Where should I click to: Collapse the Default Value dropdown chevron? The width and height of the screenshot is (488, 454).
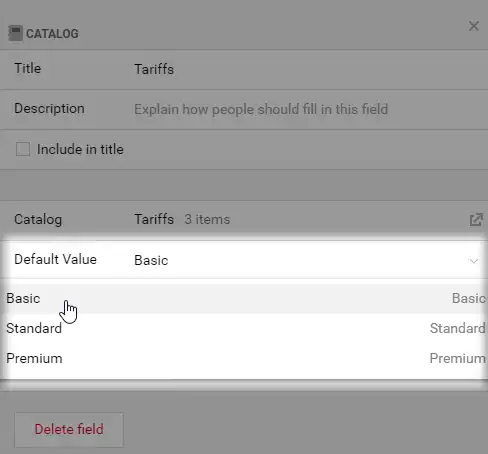[474, 261]
